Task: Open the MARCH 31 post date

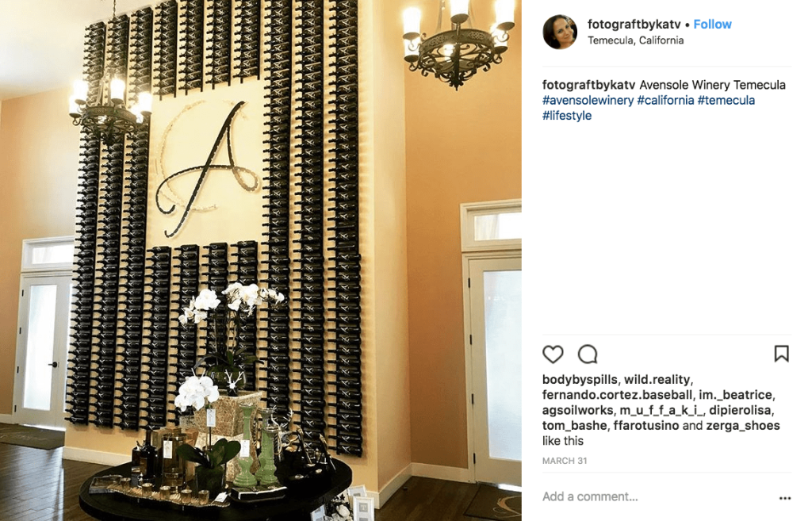Action: tap(565, 461)
